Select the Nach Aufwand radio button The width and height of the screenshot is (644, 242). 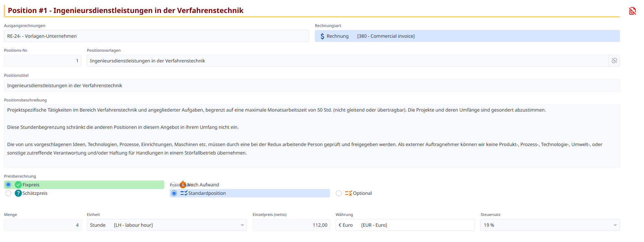tap(173, 184)
